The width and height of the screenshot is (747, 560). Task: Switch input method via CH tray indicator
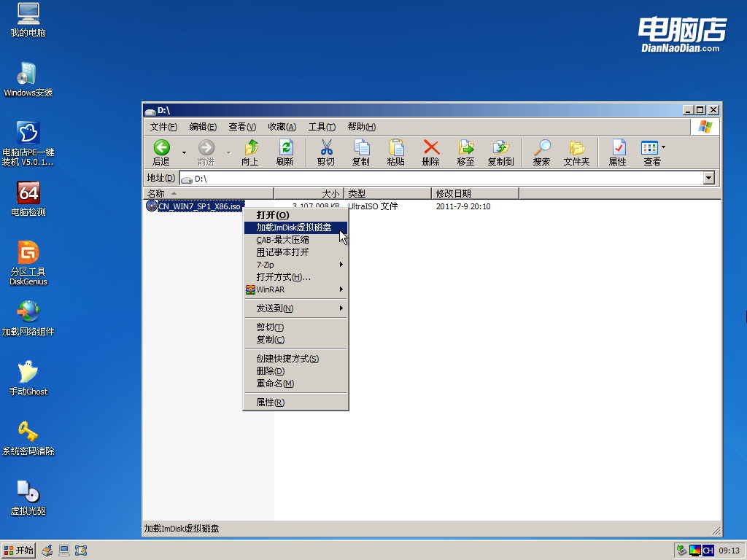708,550
